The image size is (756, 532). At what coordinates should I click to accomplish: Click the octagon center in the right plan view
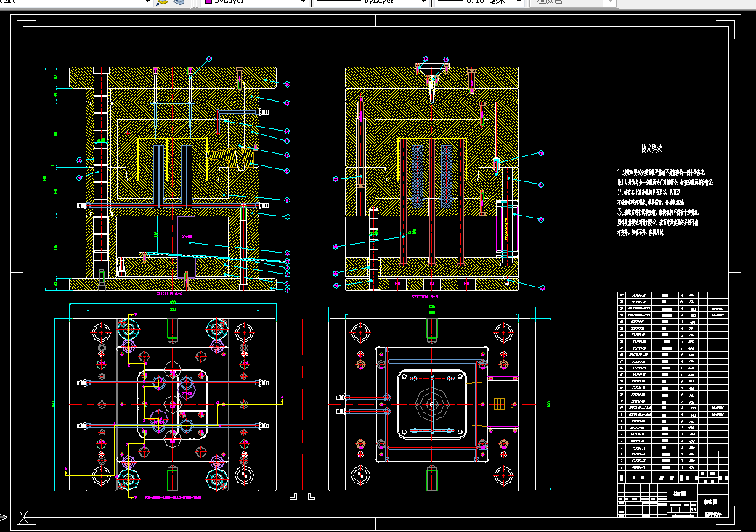pos(432,404)
